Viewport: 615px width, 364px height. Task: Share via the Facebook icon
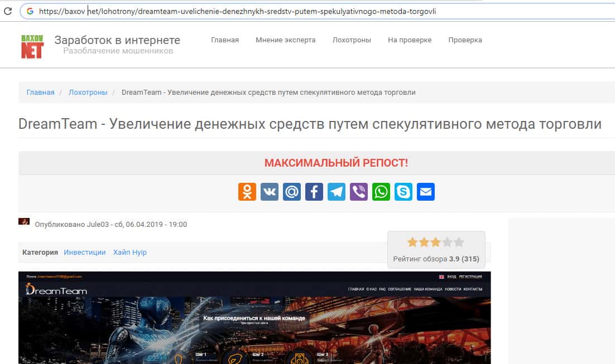coord(314,192)
